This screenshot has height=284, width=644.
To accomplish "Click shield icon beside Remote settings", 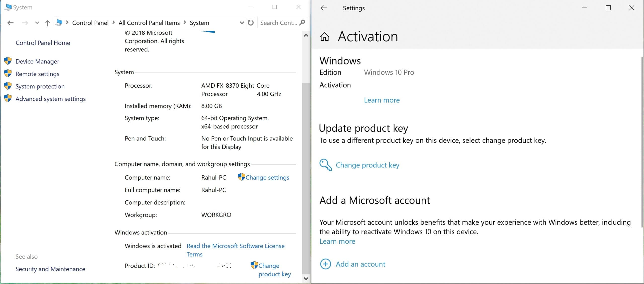I will point(8,74).
